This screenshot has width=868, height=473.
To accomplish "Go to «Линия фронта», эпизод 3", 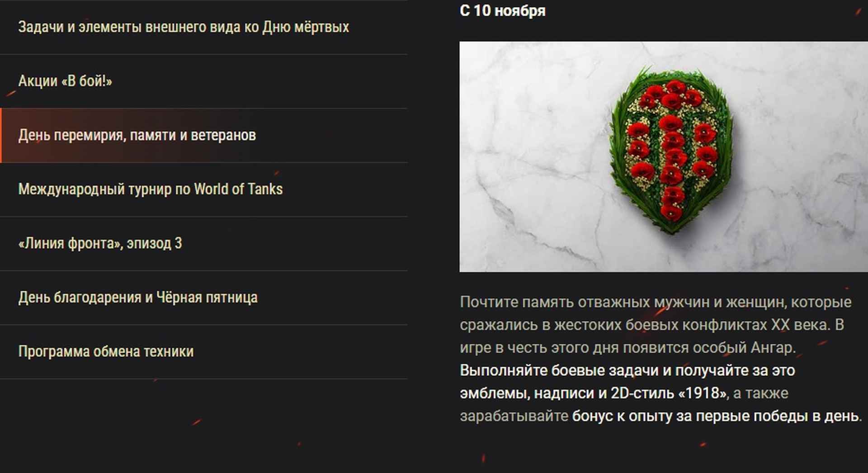I will tap(203, 244).
